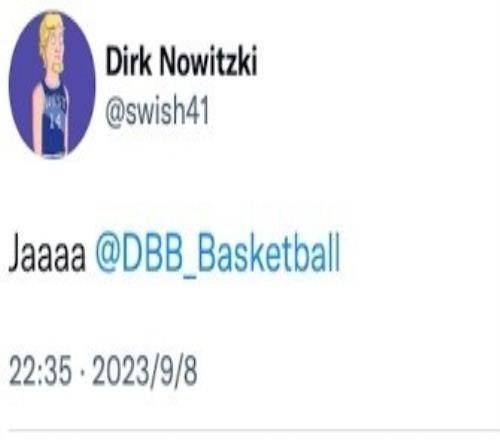Image resolution: width=500 pixels, height=440 pixels.
Task: Click the 22:35 time stamp
Action: pyautogui.click(x=40, y=371)
